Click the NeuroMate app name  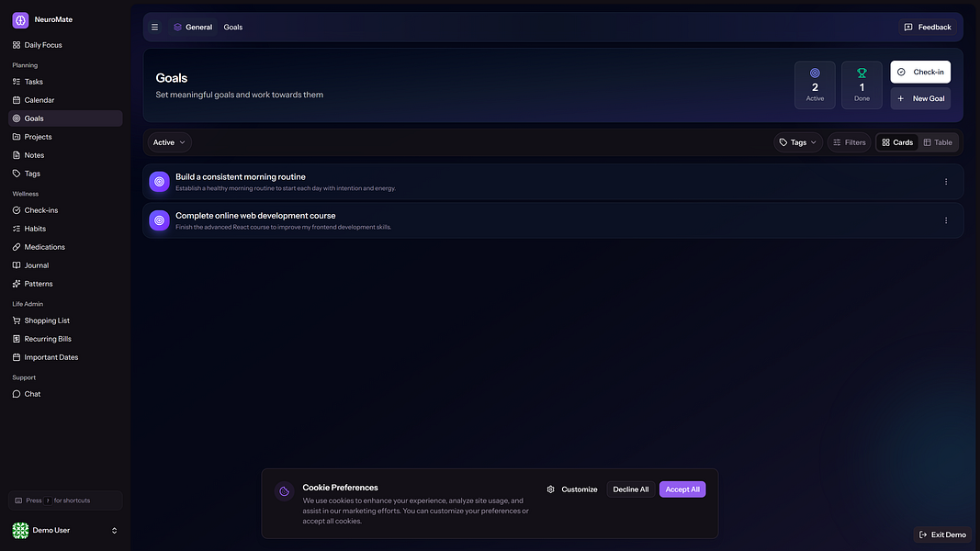[x=53, y=19]
